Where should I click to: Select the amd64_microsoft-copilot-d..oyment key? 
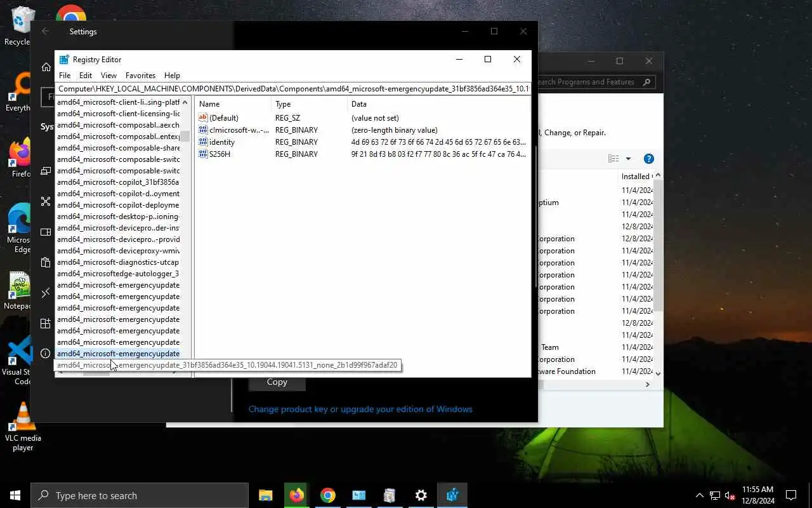pos(118,194)
